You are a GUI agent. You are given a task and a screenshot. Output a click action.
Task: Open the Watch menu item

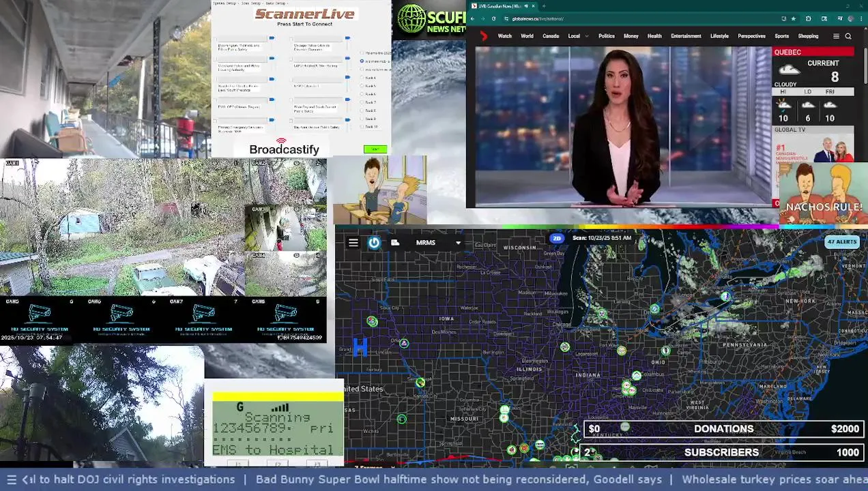(504, 36)
